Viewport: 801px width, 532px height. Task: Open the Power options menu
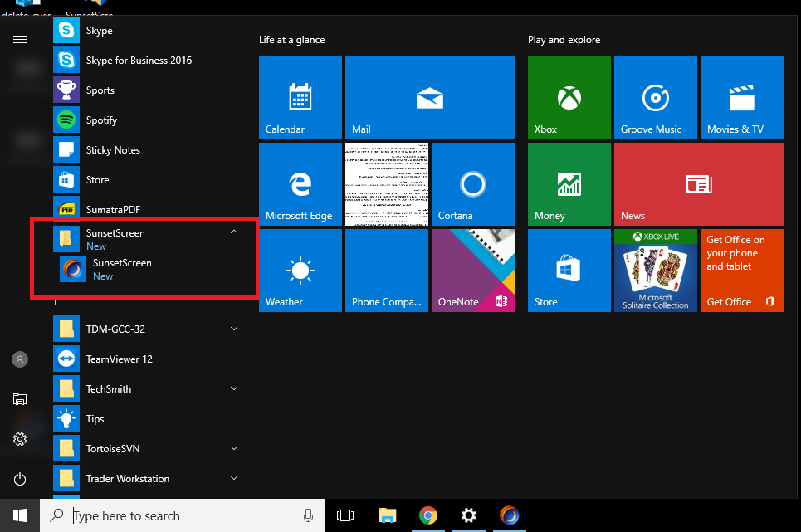tap(20, 479)
